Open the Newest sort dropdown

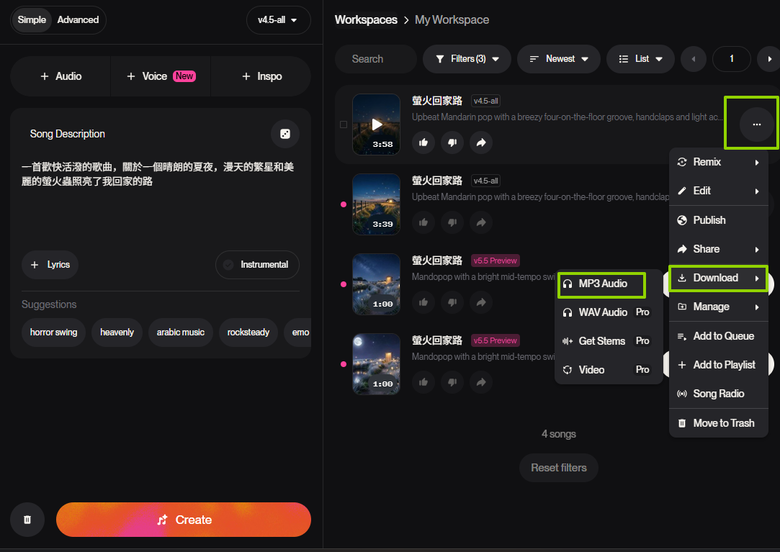tap(559, 59)
